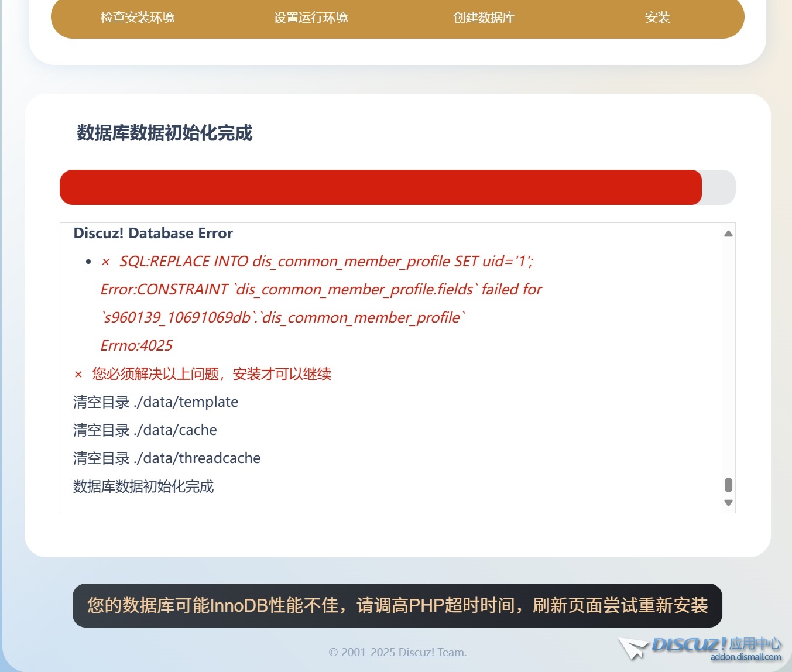Click the 清空目录 ./data/cache log entry
The height and width of the screenshot is (672, 792).
tap(145, 430)
